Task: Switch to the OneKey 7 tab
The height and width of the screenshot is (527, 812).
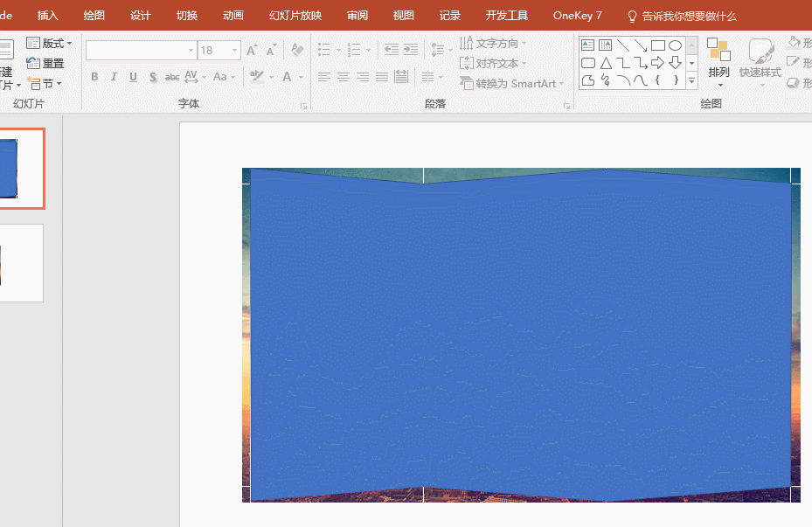Action: coord(577,16)
